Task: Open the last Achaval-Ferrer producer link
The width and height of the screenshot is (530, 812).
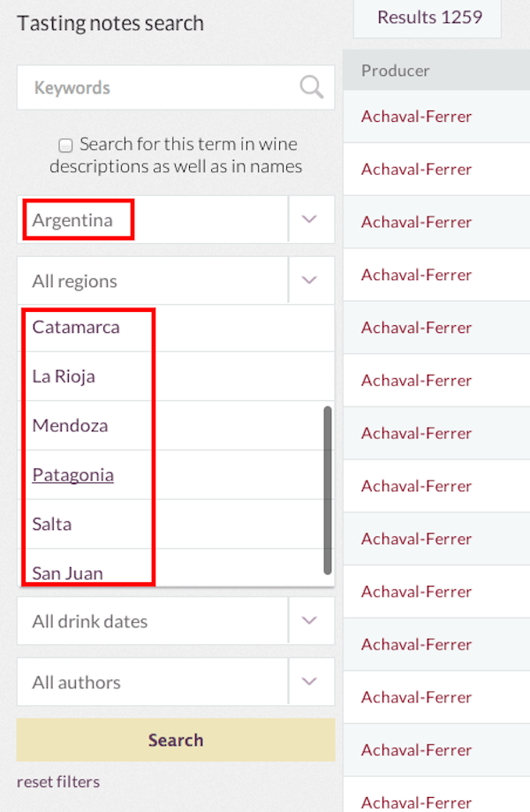Action: tap(417, 801)
